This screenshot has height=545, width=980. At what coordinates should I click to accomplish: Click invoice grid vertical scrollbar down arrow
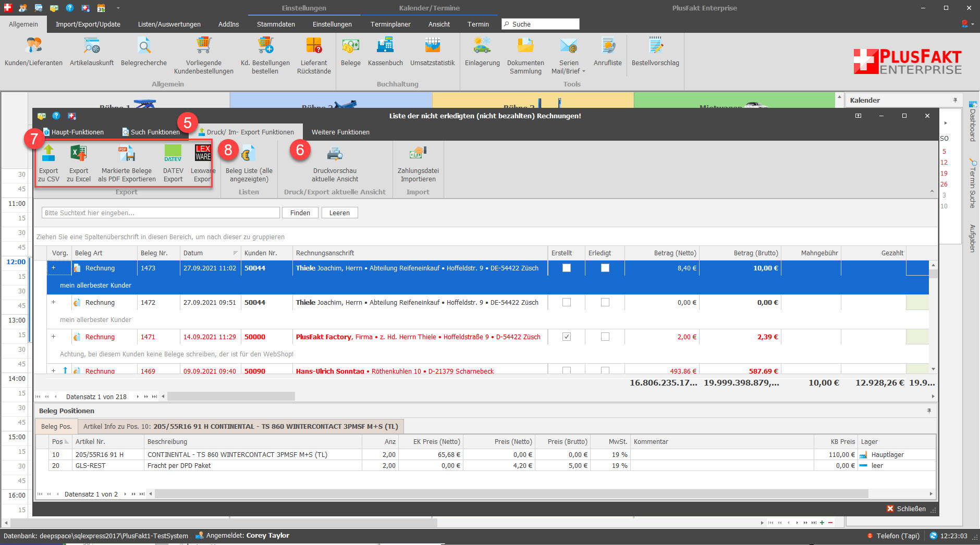click(933, 369)
